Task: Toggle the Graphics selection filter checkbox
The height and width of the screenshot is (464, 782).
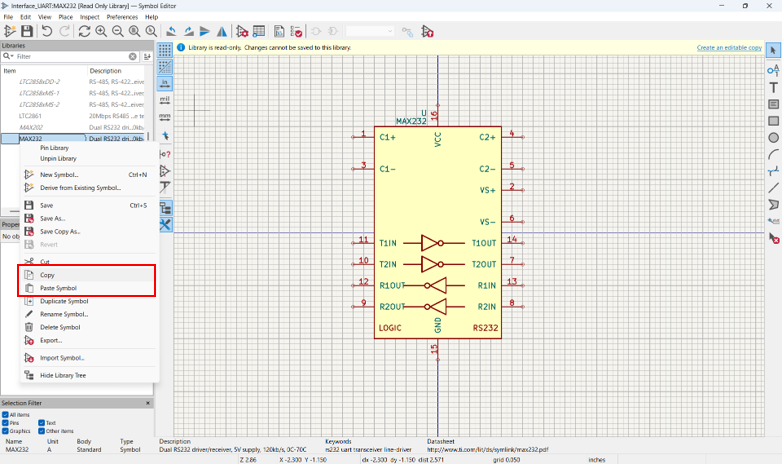Action: pyautogui.click(x=5, y=431)
